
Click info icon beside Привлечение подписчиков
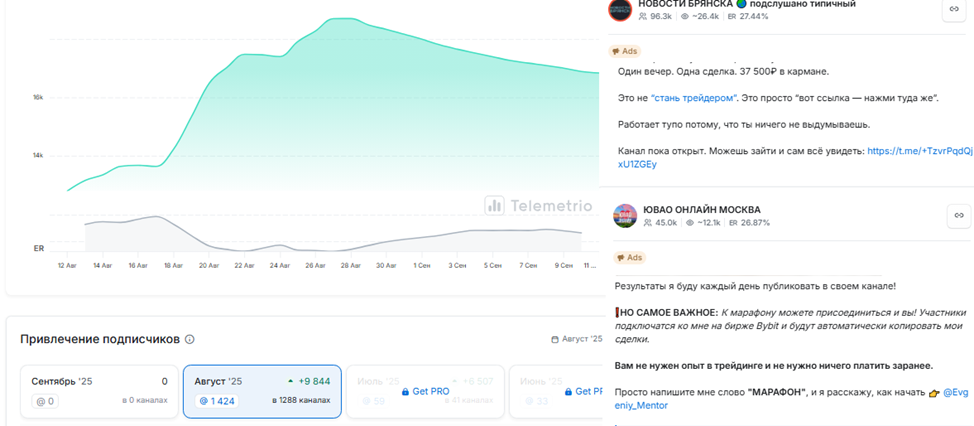[x=190, y=340]
